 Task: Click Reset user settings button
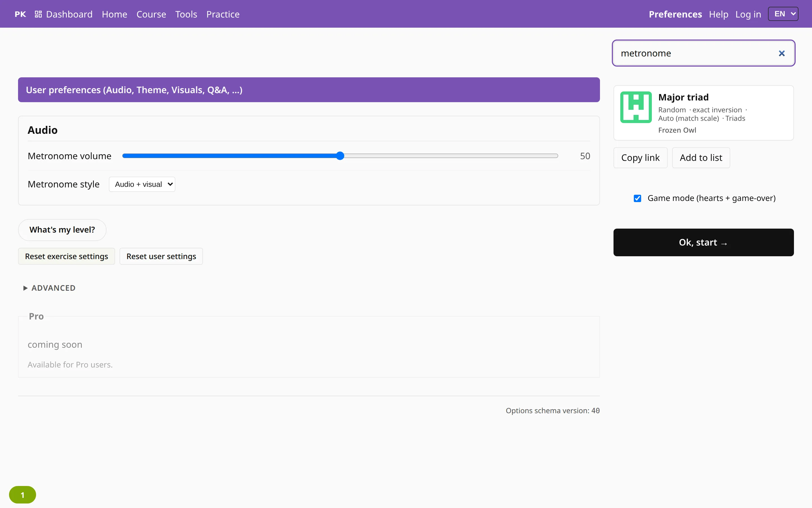161,256
